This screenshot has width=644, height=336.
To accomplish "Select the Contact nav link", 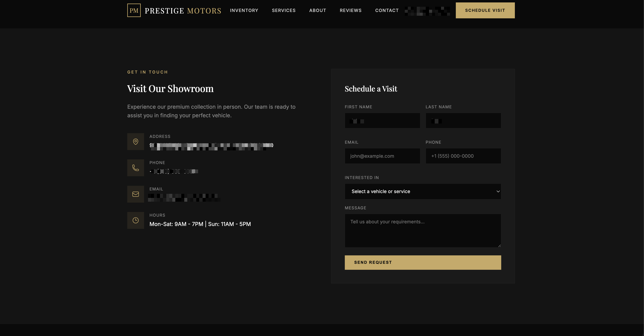I will pyautogui.click(x=387, y=10).
